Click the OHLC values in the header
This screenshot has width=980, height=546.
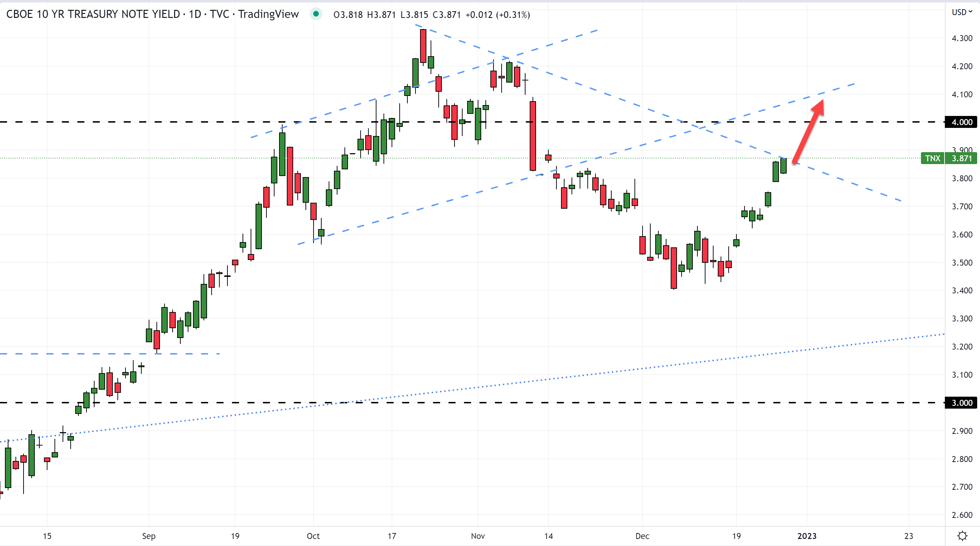click(431, 15)
